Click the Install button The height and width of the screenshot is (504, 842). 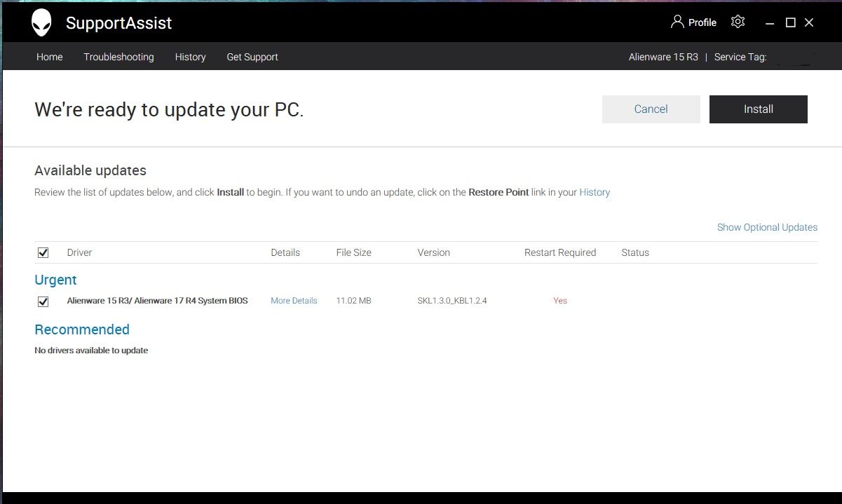(x=759, y=109)
